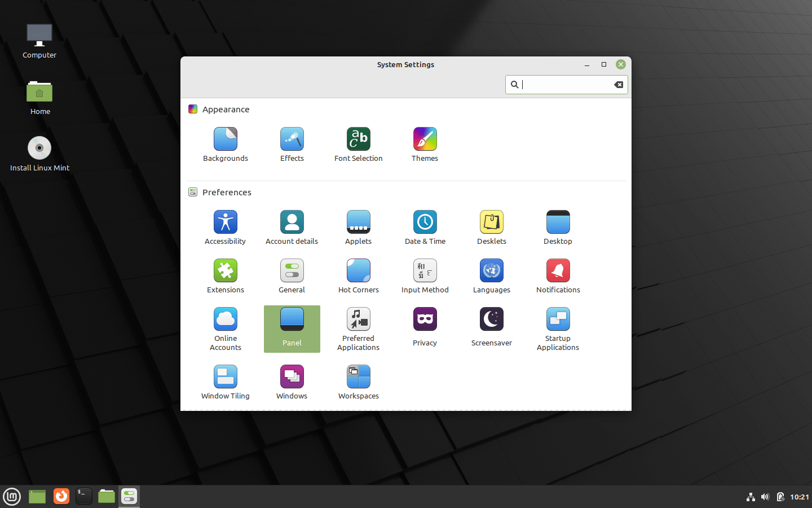Launch Terminal from the taskbar
812x508 pixels.
(x=84, y=497)
